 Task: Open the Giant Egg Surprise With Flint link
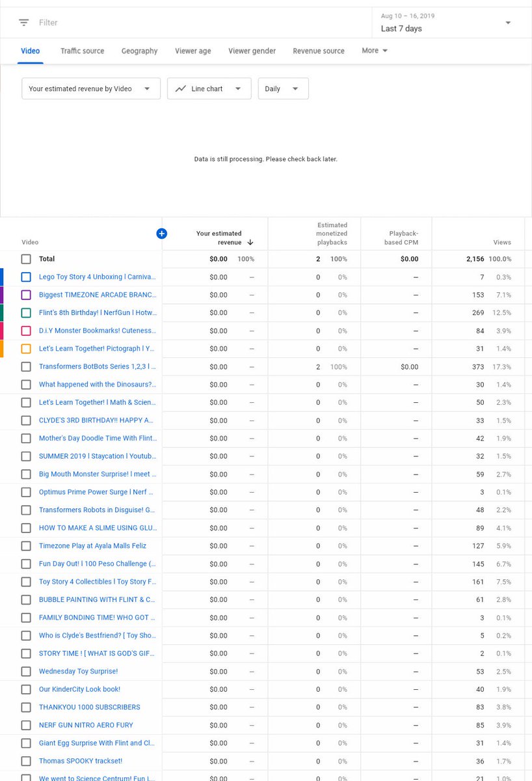point(98,743)
